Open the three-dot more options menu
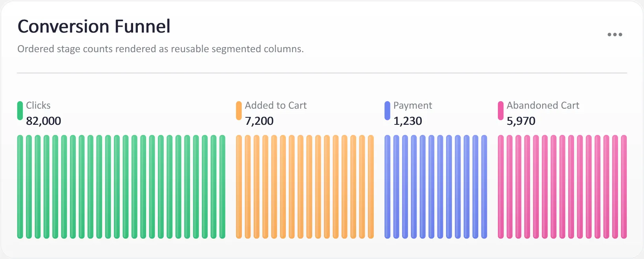The width and height of the screenshot is (644, 259). 615,35
